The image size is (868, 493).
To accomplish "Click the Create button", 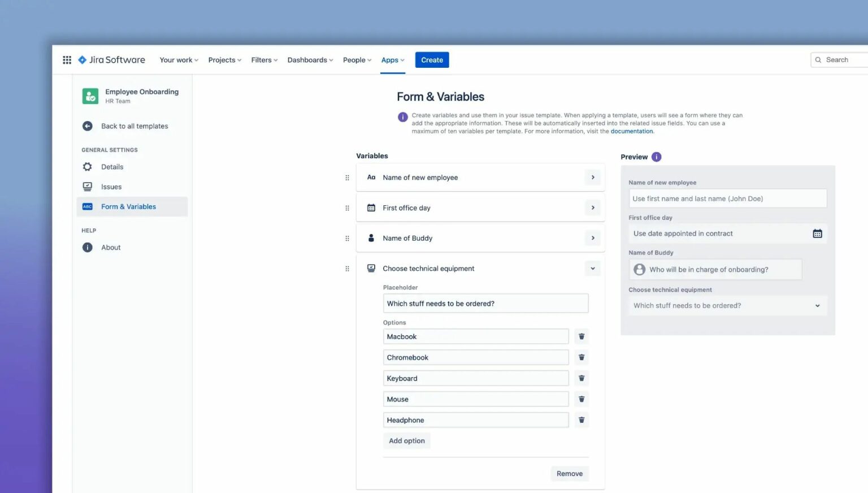I will pyautogui.click(x=432, y=59).
